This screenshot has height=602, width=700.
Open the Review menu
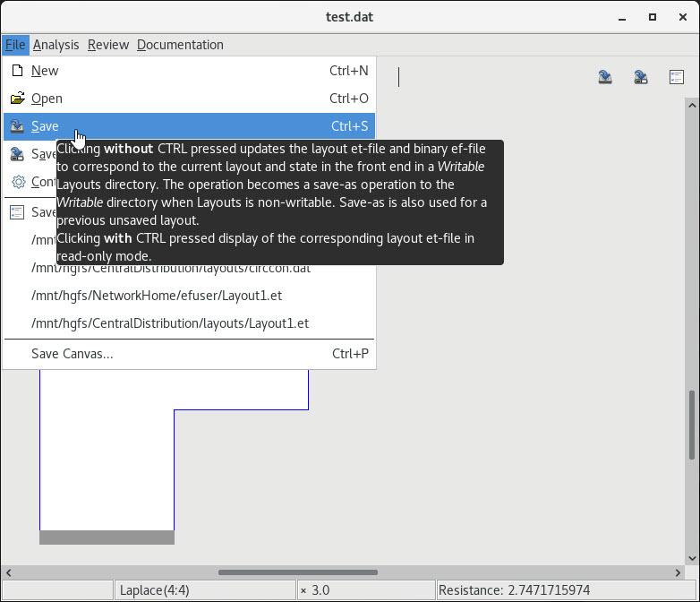point(107,45)
